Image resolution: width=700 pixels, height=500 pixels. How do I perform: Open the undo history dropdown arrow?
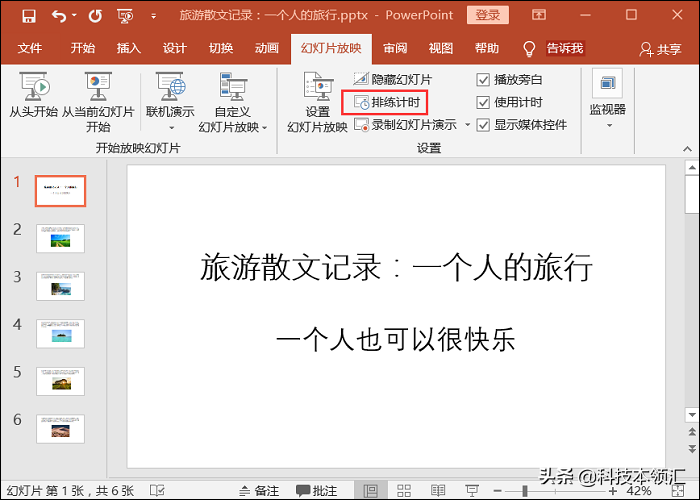click(x=74, y=16)
